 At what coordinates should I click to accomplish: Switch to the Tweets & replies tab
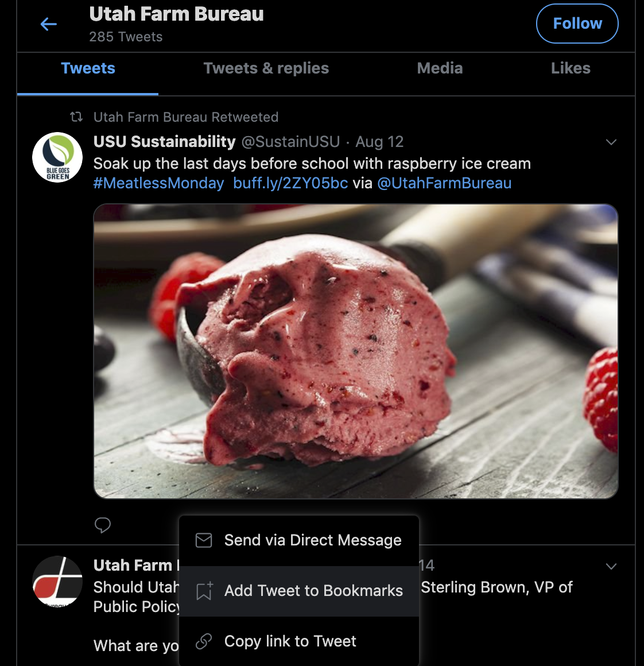point(266,68)
